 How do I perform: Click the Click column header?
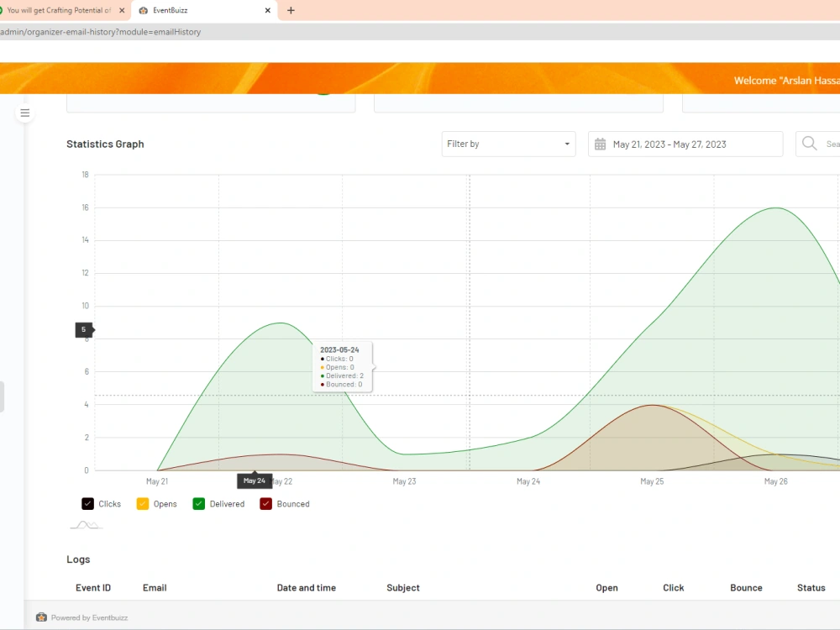click(674, 588)
